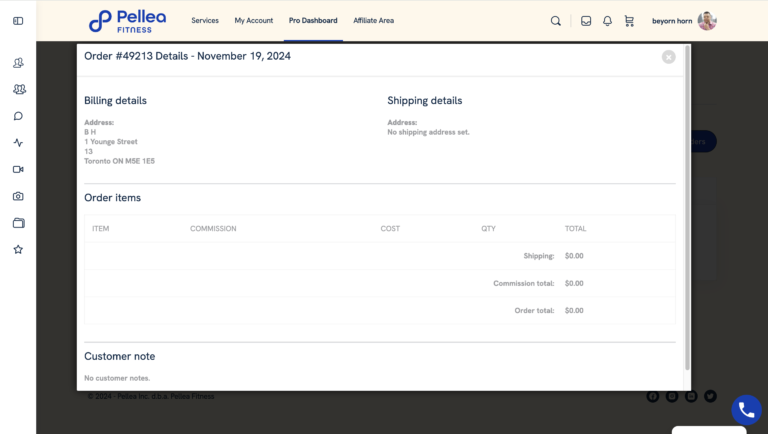
Task: Click the beyorn horn username
Action: [672, 21]
